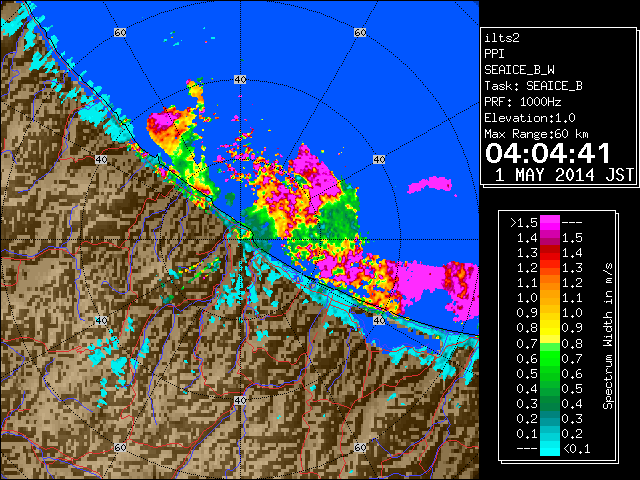The width and height of the screenshot is (640, 480).
Task: Click the ">1.5" legend label
Action: tap(524, 223)
